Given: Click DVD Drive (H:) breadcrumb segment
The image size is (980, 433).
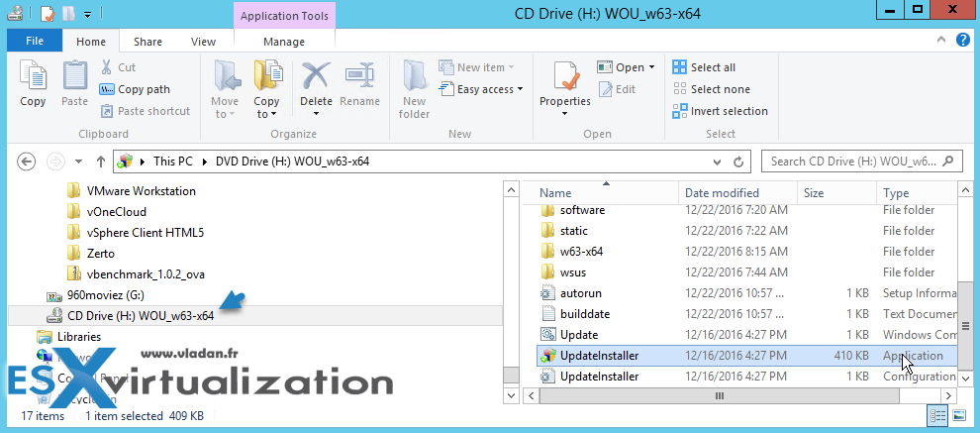Looking at the screenshot, I should [x=292, y=162].
